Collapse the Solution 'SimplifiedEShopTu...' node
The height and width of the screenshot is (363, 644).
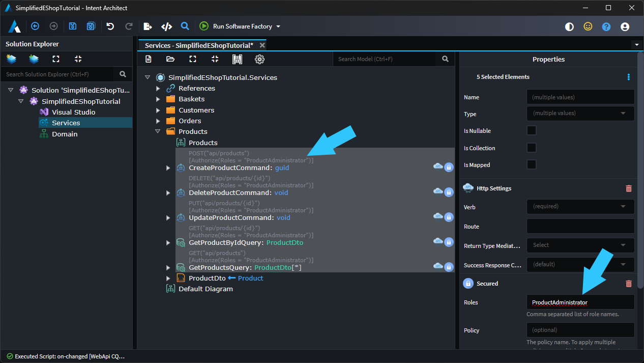(x=11, y=90)
